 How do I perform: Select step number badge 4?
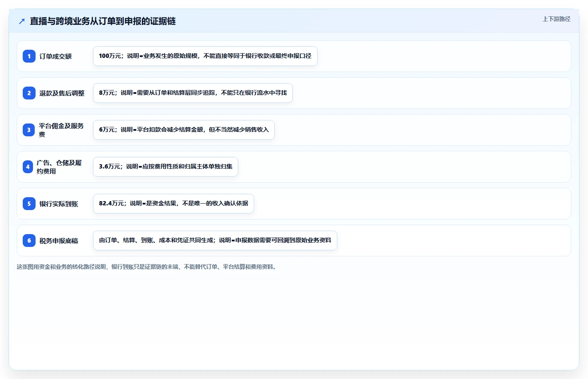[28, 167]
